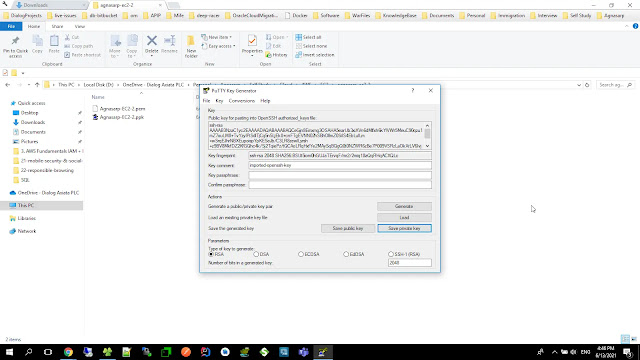Click the Cut command in Clipboard group
640x360 pixels.
(x=72, y=37)
